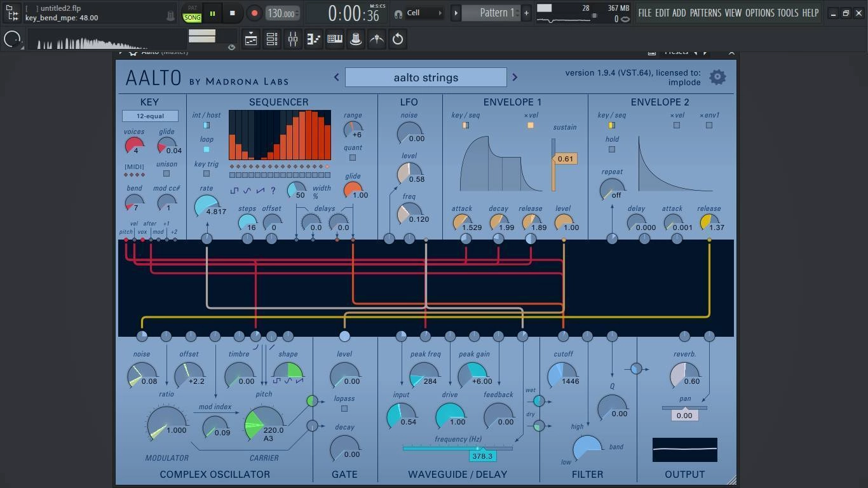This screenshot has width=868, height=488.
Task: Open the plugin picker knob icon
Action: [x=356, y=39]
